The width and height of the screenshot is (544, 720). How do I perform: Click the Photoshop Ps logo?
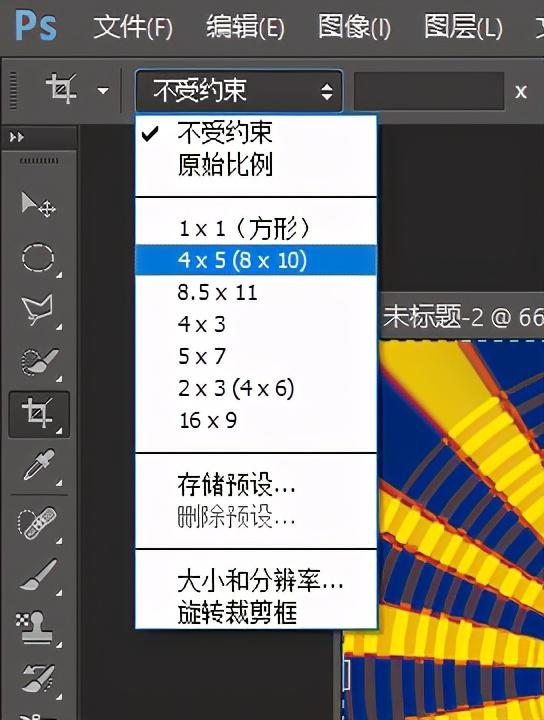(36, 26)
